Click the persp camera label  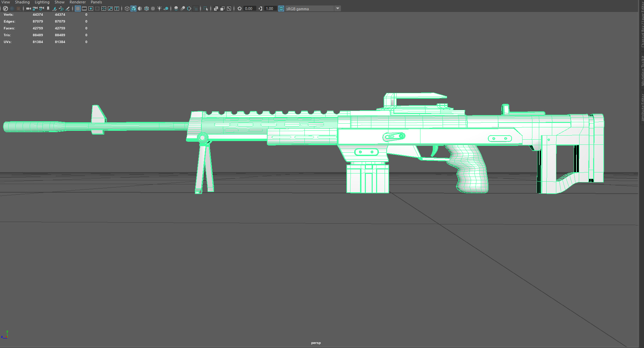316,343
